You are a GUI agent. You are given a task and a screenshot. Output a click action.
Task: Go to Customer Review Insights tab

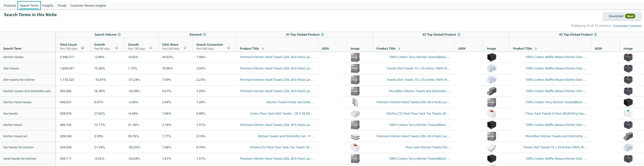88,6
